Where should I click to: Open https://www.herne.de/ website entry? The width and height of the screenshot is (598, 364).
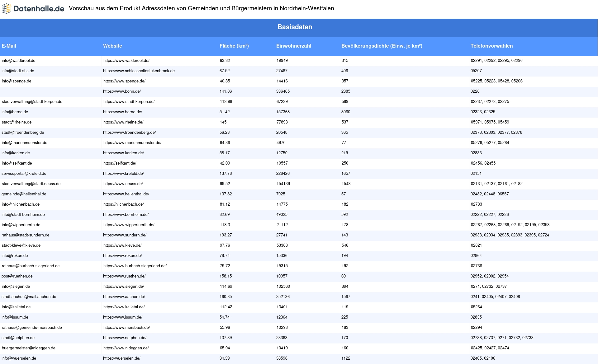pos(122,112)
